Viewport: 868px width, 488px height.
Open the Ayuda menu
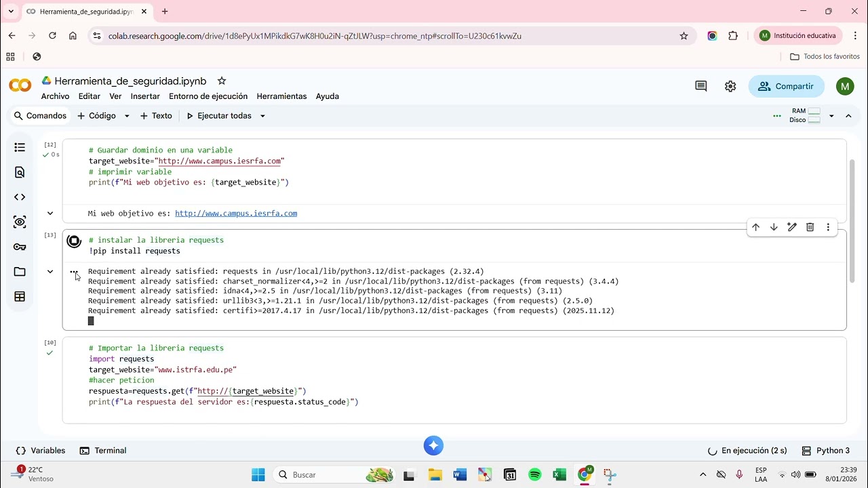tap(328, 96)
